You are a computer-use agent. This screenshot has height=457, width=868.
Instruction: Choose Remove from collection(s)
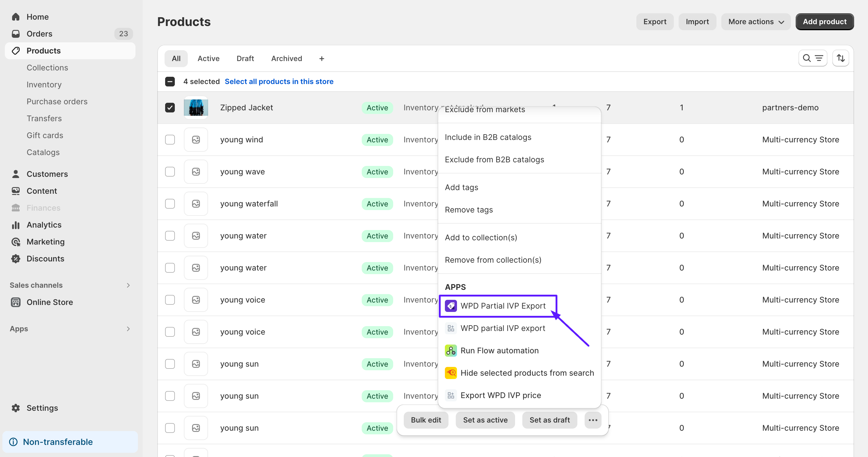tap(519, 260)
